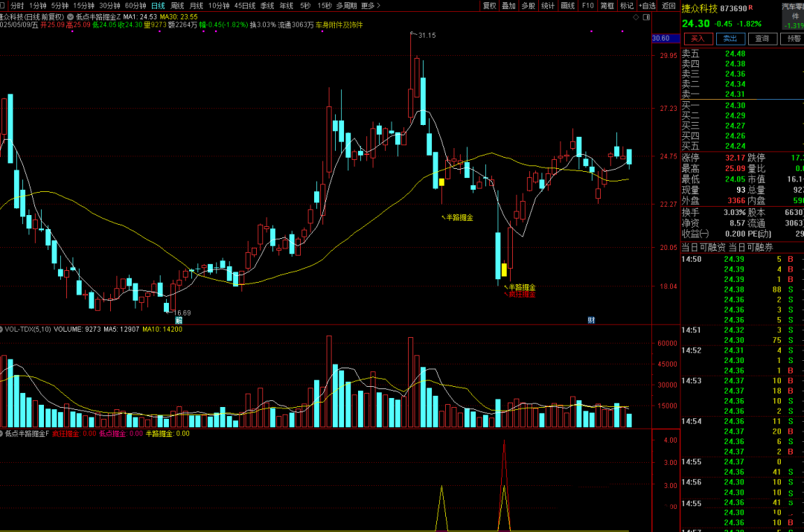The height and width of the screenshot is (532, 804).
Task: Expand the 更多 periods list
Action: click(x=370, y=5)
